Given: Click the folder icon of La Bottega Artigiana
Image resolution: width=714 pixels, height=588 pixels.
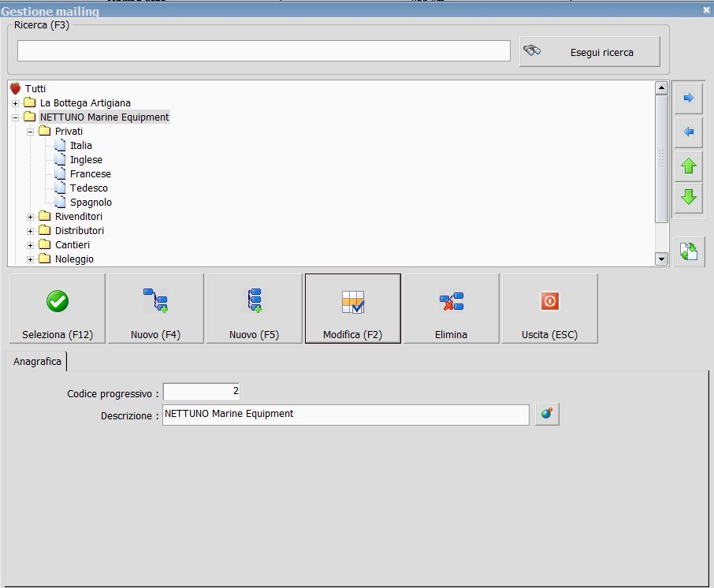Looking at the screenshot, I should (30, 102).
